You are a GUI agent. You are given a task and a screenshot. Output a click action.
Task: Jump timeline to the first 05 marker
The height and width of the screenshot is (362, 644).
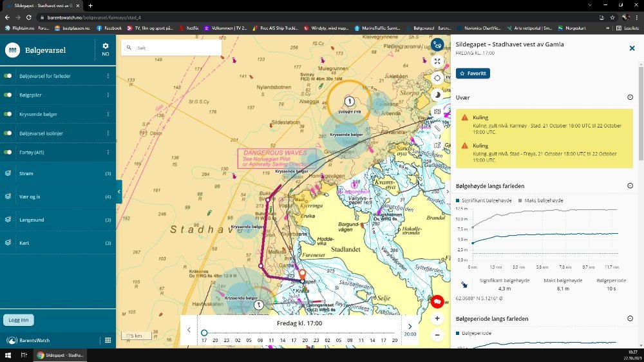249,340
